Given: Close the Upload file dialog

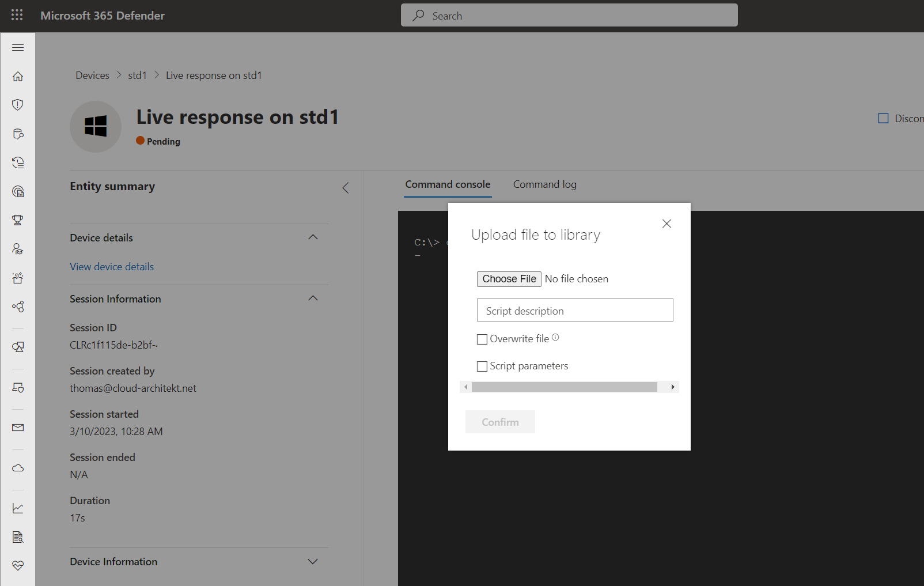Looking at the screenshot, I should click(667, 224).
